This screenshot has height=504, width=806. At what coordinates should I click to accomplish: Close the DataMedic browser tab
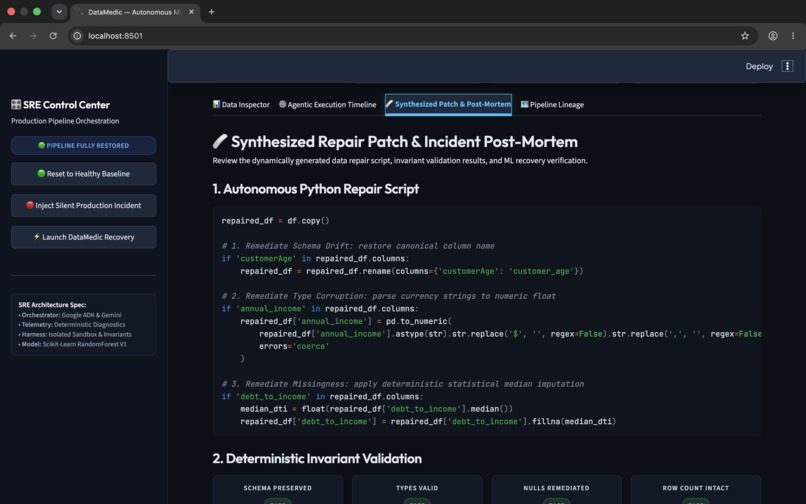pyautogui.click(x=191, y=12)
